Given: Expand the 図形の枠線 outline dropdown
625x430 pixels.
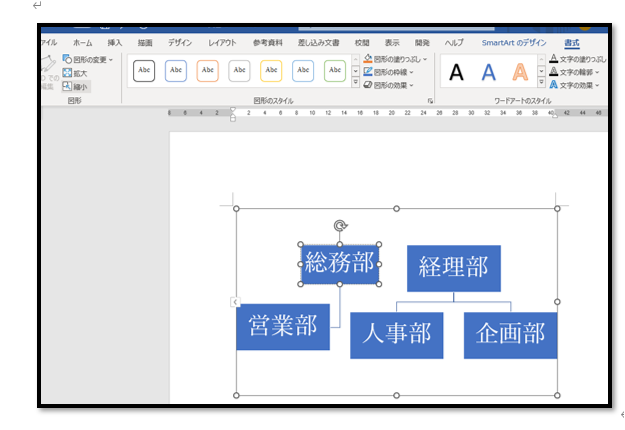Looking at the screenshot, I should (x=394, y=72).
